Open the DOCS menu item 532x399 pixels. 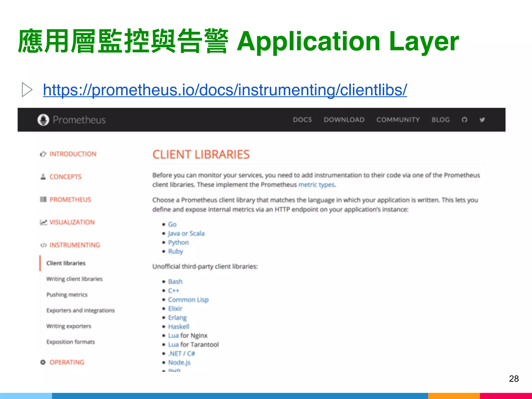pyautogui.click(x=302, y=120)
